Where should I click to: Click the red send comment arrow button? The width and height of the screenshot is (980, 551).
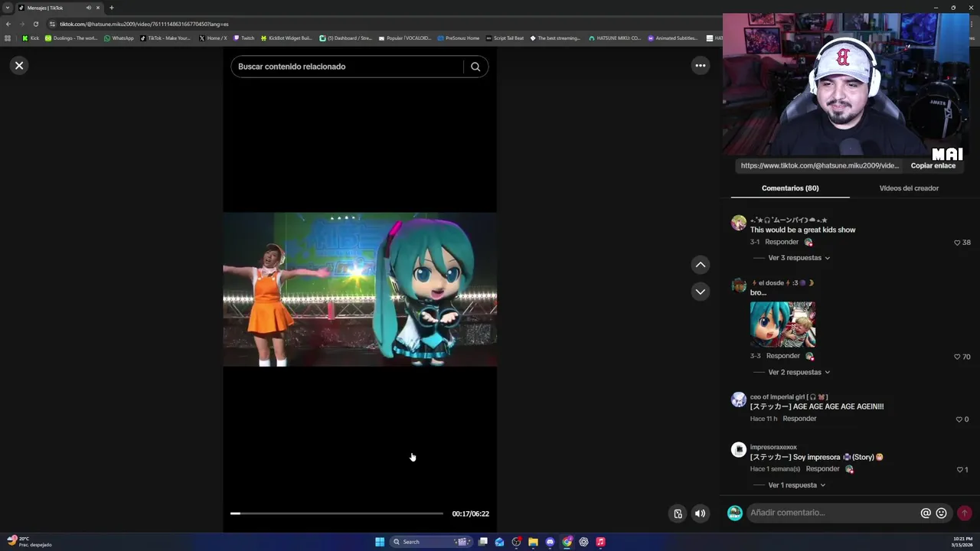coord(965,514)
